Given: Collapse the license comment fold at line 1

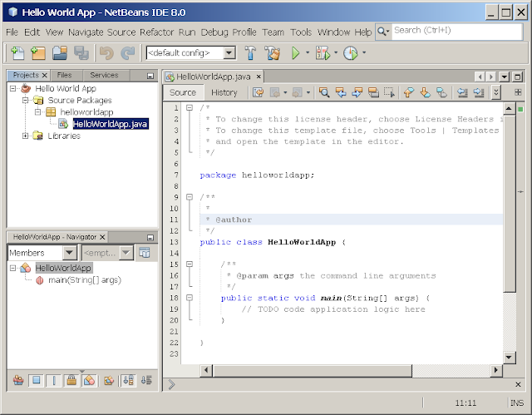Looking at the screenshot, I should [190, 108].
